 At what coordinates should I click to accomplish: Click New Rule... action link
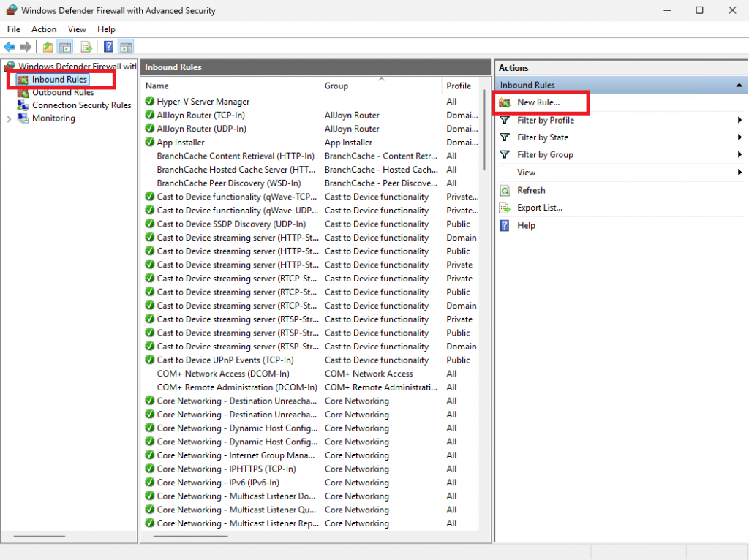click(538, 102)
